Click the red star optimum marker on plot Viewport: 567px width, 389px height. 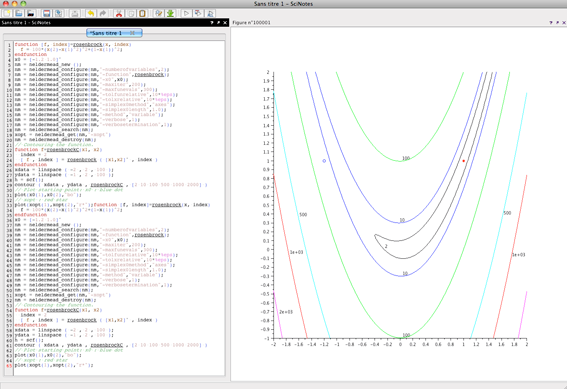point(464,161)
